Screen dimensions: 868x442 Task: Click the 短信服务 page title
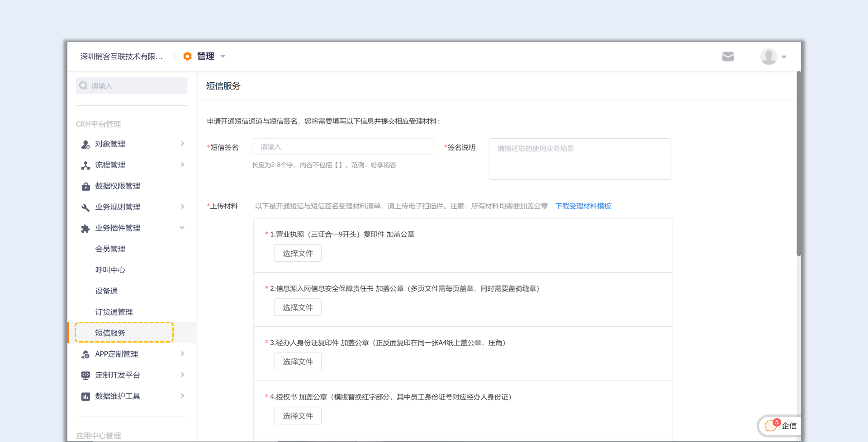[223, 86]
